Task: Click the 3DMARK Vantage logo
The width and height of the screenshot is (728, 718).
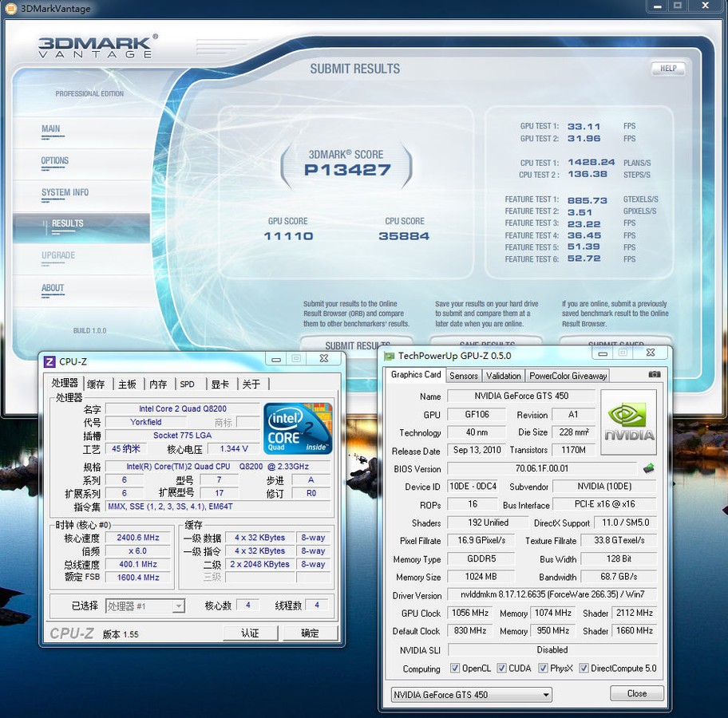Action: [x=96, y=46]
